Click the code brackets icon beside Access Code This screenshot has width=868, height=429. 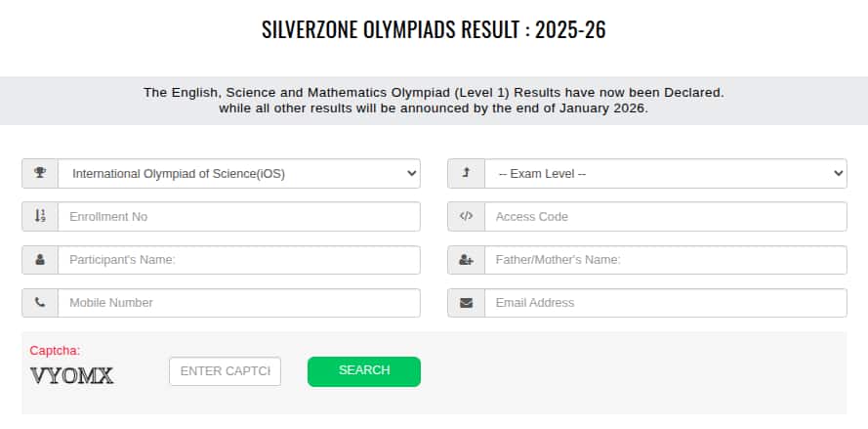(x=466, y=217)
